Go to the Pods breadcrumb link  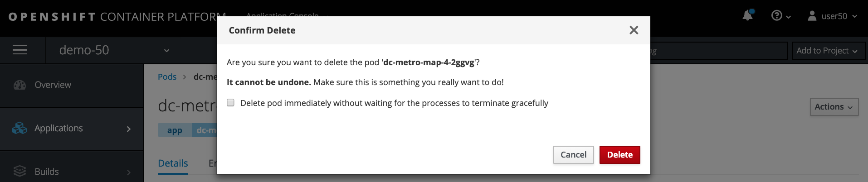coord(167,77)
